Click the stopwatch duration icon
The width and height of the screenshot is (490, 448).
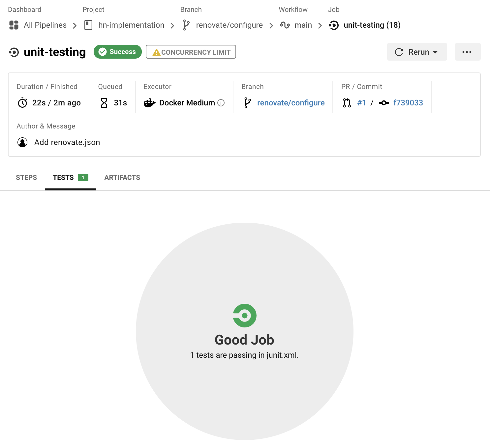pyautogui.click(x=22, y=103)
